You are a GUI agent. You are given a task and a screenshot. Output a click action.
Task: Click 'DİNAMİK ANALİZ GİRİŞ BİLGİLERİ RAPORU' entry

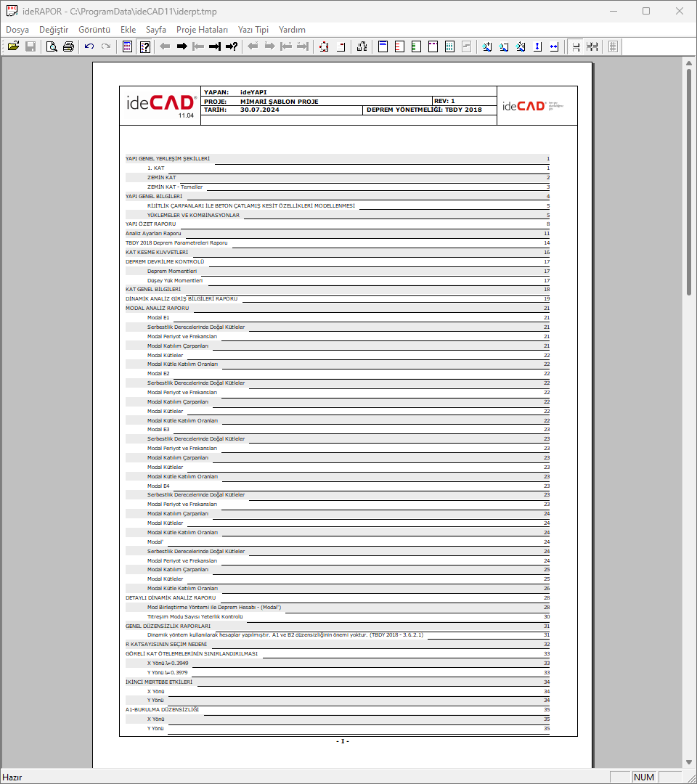pyautogui.click(x=182, y=299)
